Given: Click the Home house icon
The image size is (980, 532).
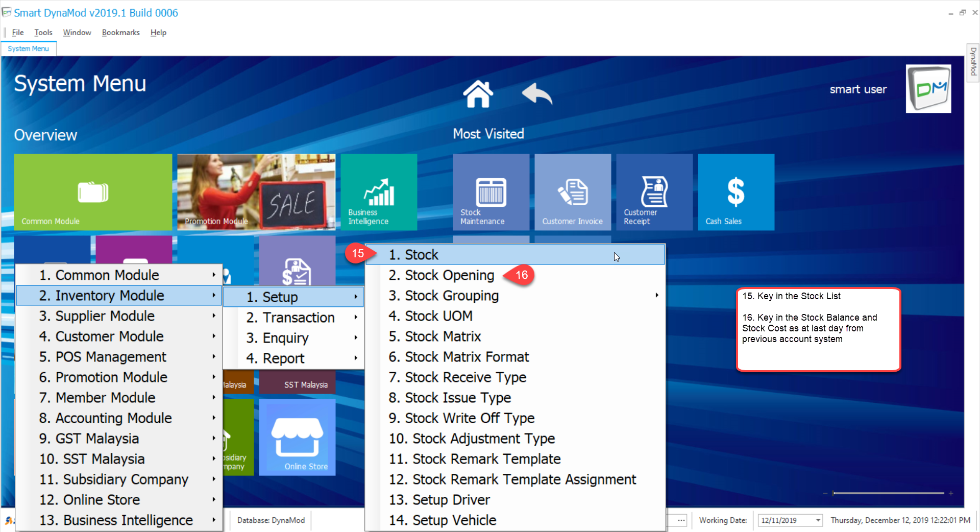Looking at the screenshot, I should pyautogui.click(x=478, y=94).
